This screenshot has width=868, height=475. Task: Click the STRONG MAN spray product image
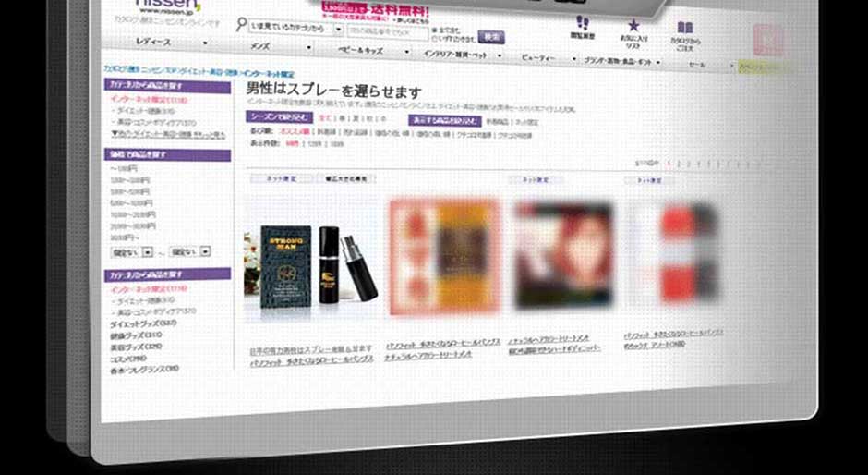312,266
